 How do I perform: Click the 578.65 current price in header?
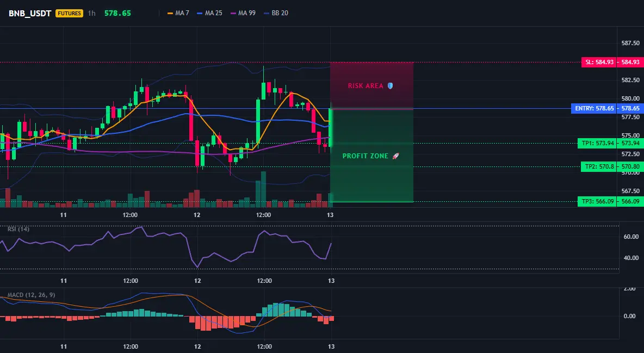(117, 13)
